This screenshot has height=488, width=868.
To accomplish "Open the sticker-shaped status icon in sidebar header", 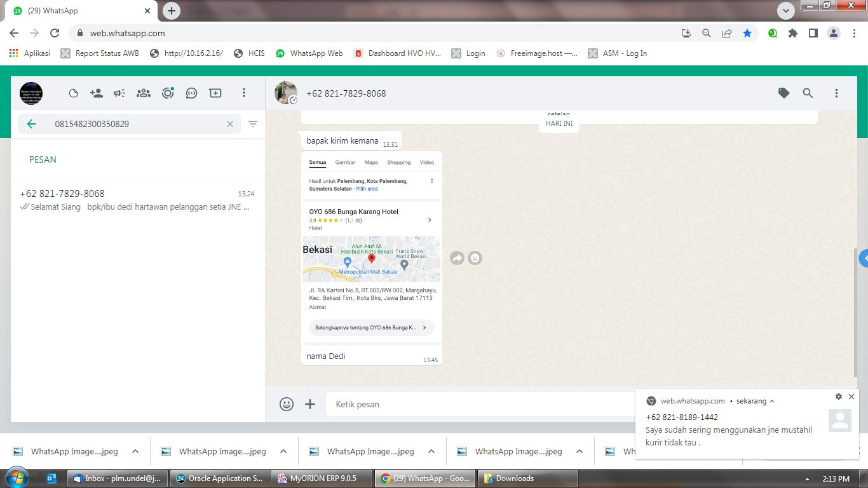I will click(x=74, y=93).
